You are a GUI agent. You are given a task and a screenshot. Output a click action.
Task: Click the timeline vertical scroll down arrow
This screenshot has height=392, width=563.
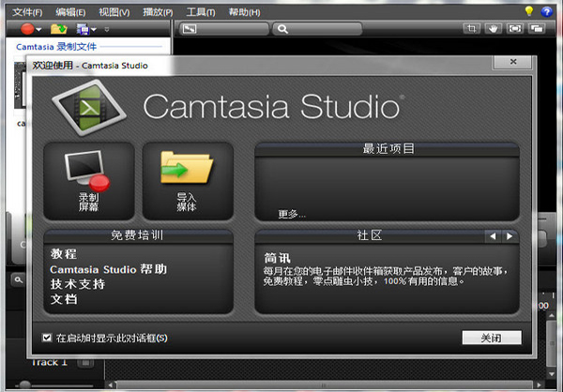552,374
